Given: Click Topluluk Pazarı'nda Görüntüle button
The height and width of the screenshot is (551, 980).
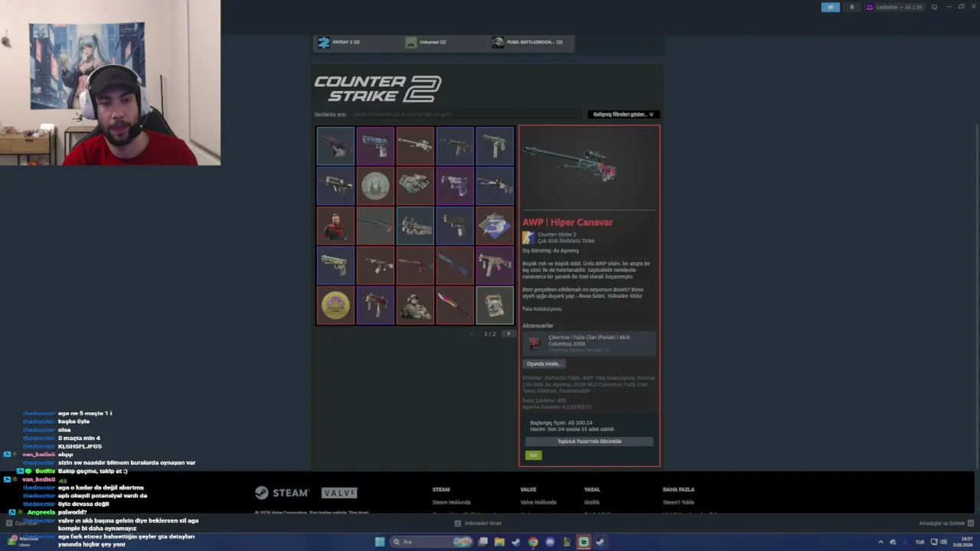Looking at the screenshot, I should pyautogui.click(x=589, y=442).
